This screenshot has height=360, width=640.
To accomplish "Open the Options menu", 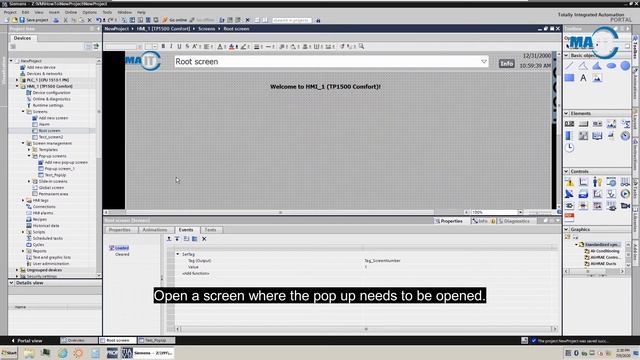I will (89, 12).
